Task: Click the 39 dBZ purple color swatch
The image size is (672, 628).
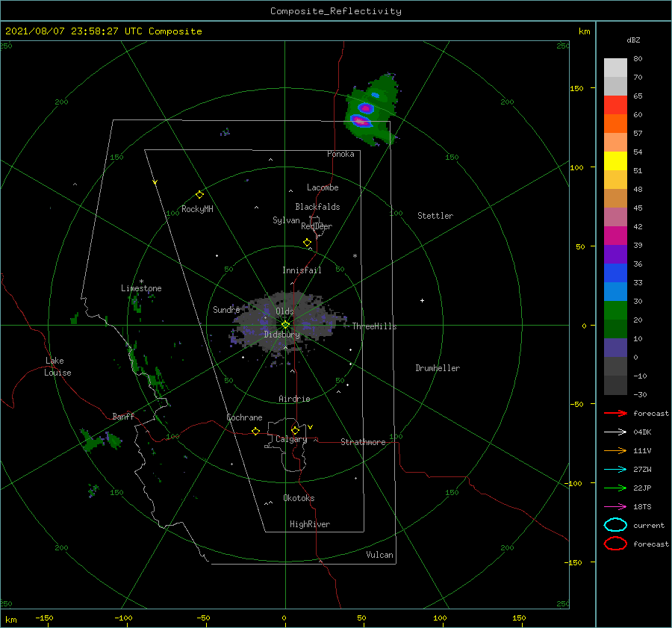Action: click(x=615, y=254)
